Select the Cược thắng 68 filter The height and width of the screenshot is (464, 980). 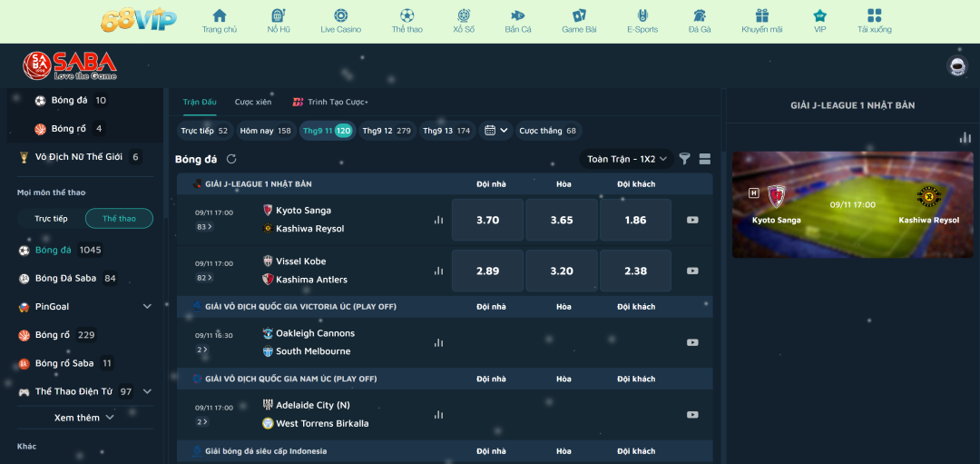coord(548,131)
